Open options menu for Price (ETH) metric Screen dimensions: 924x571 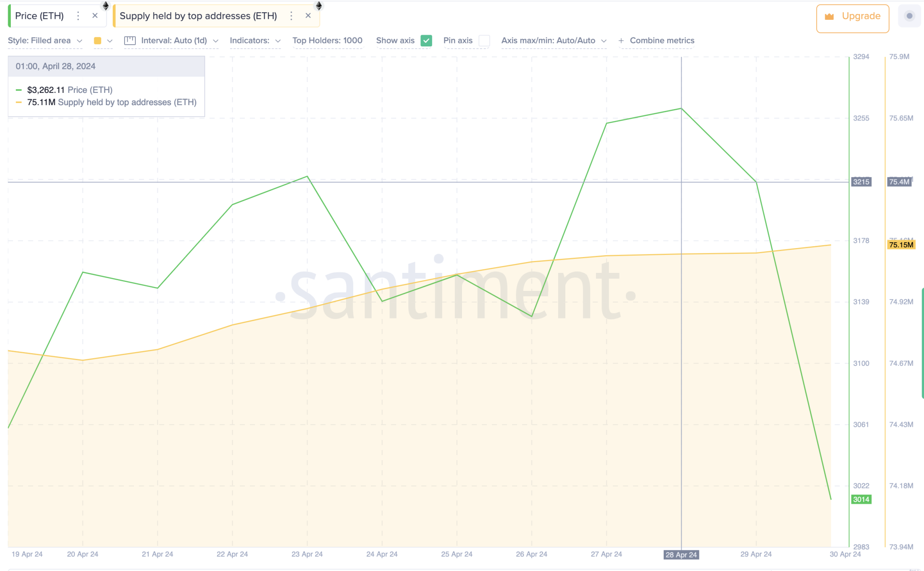[79, 15]
